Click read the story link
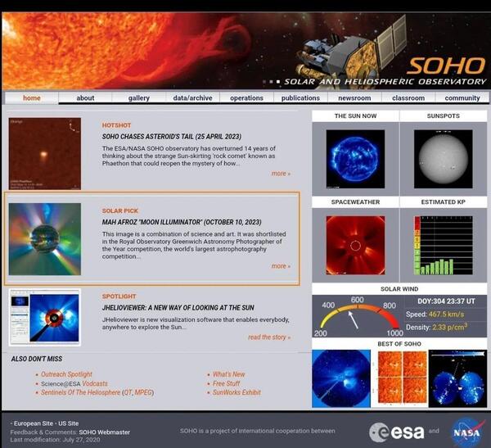 (269, 337)
